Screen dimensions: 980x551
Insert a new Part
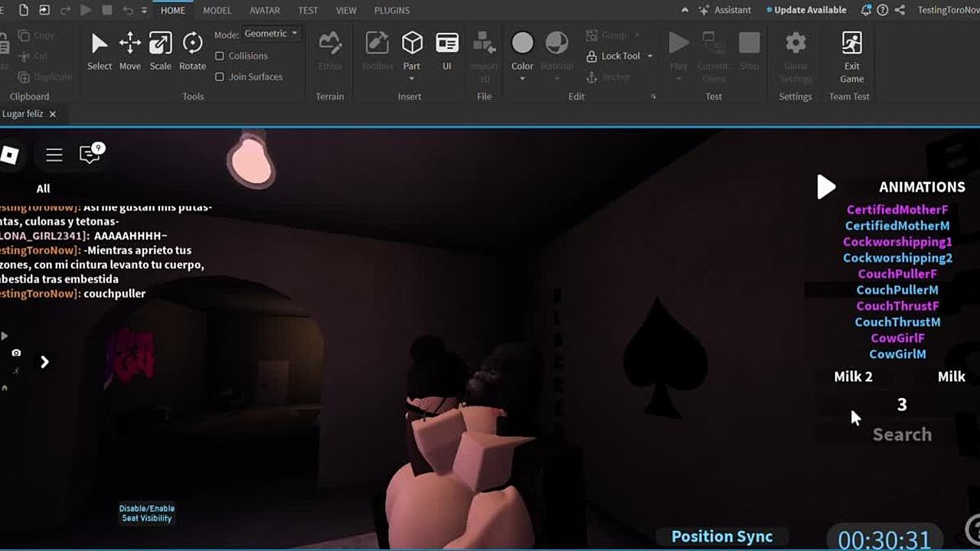coord(412,51)
